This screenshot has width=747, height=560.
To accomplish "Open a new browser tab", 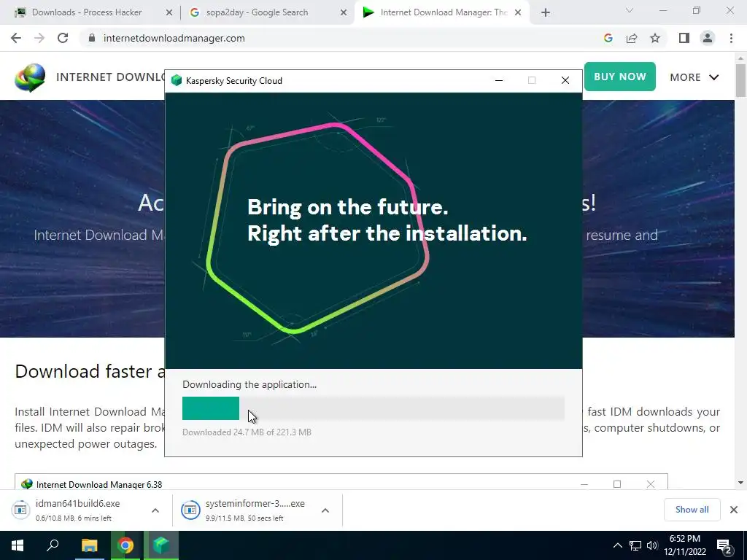I will pos(546,12).
